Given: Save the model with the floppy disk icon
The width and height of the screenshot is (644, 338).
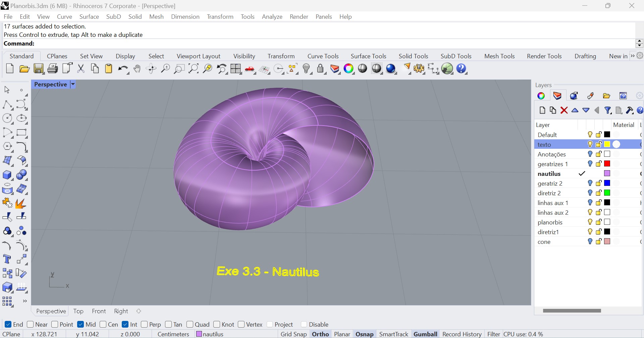Looking at the screenshot, I should point(39,69).
